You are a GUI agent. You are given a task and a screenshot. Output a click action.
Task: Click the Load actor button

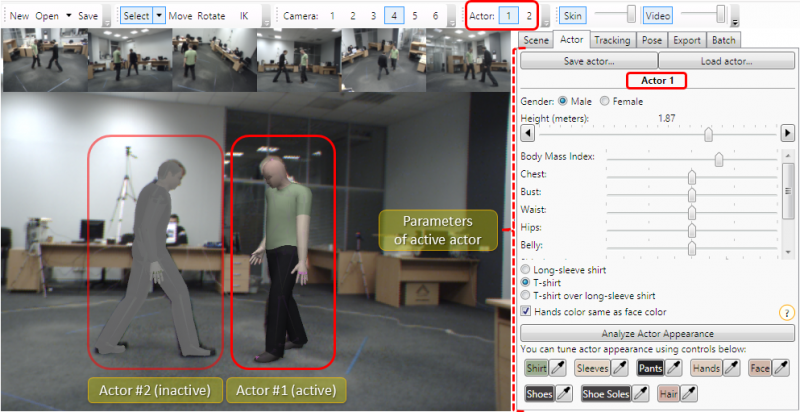pos(727,61)
